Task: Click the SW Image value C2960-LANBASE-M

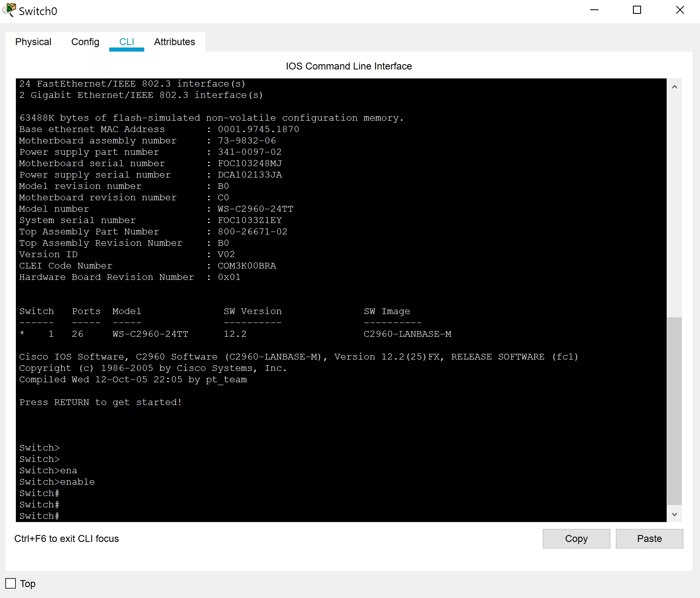Action: pos(407,334)
